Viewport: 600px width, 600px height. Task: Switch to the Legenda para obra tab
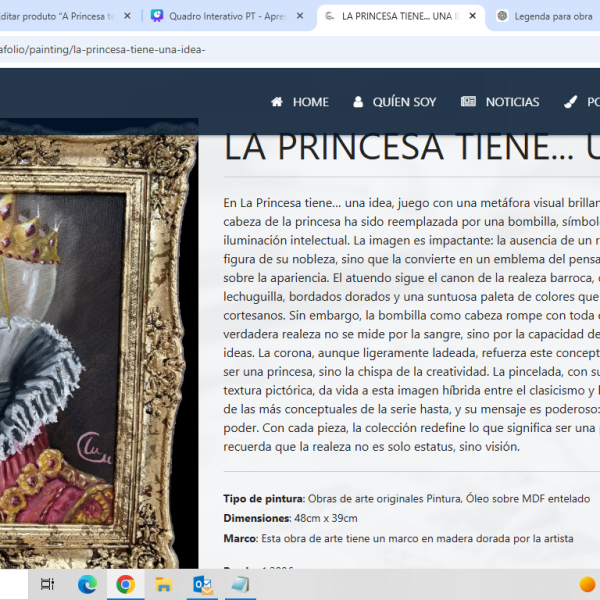pyautogui.click(x=553, y=16)
